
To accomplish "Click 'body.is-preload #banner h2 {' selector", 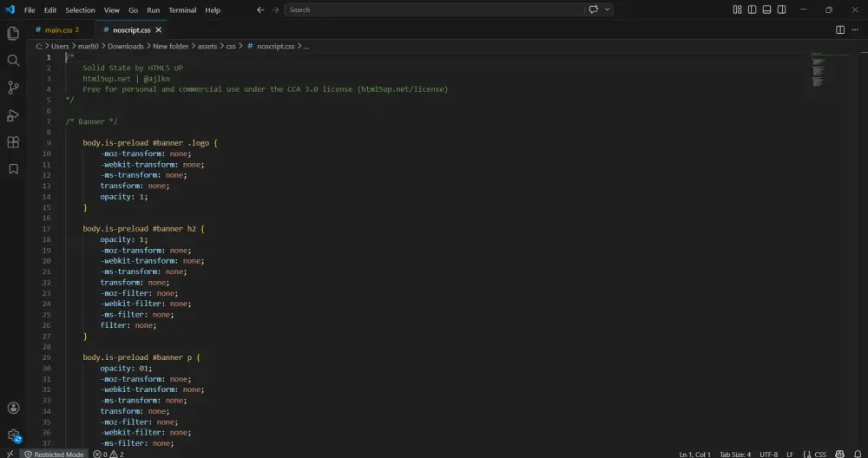I will [144, 228].
